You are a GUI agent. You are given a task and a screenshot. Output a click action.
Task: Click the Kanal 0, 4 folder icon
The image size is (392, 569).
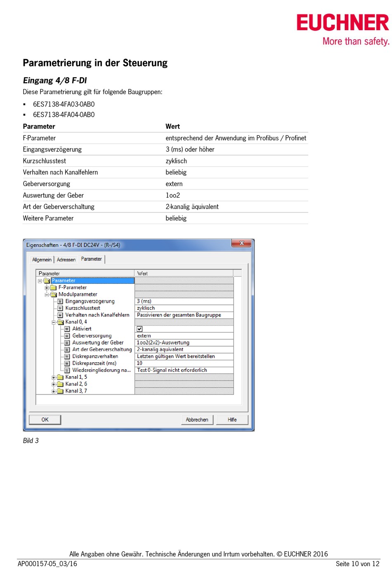[x=60, y=322]
